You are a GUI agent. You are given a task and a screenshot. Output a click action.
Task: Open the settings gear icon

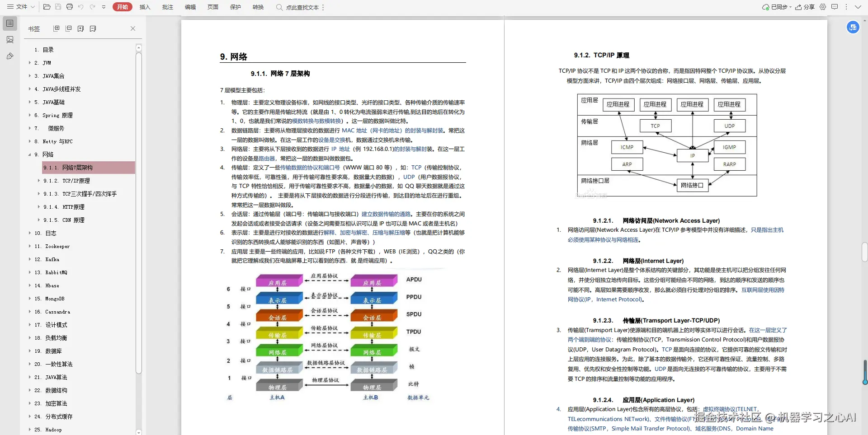[x=823, y=7]
